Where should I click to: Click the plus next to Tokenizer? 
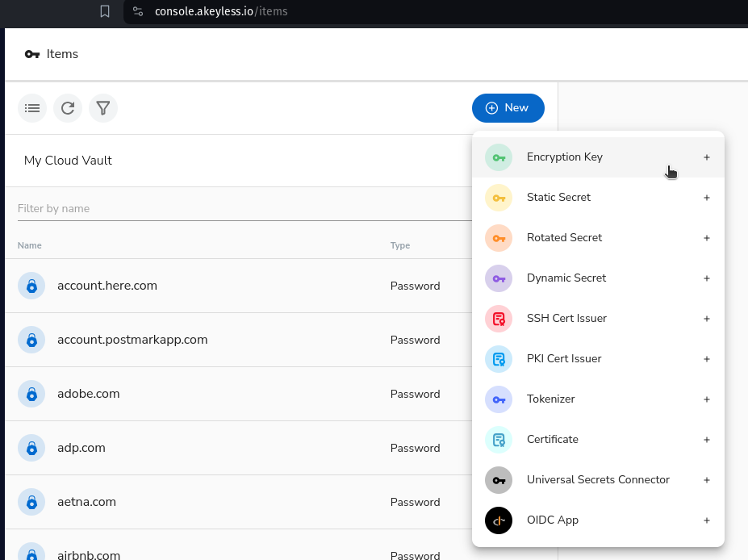click(707, 399)
